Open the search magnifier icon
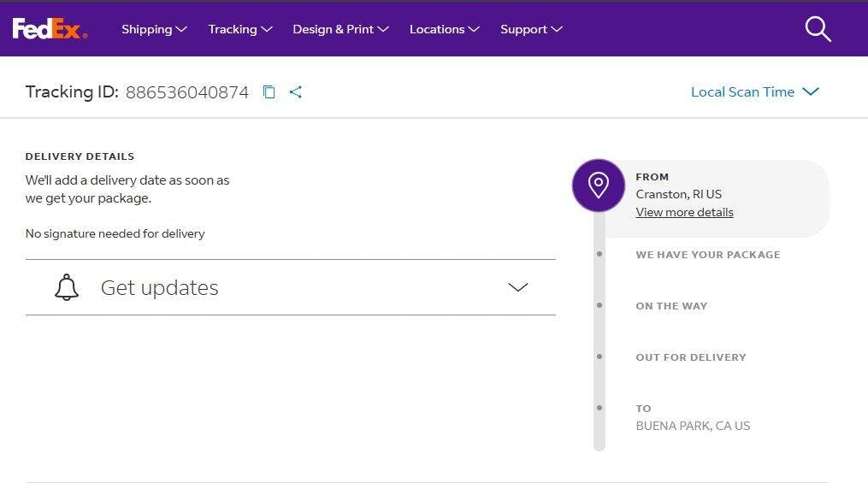This screenshot has width=868, height=483. pos(818,29)
